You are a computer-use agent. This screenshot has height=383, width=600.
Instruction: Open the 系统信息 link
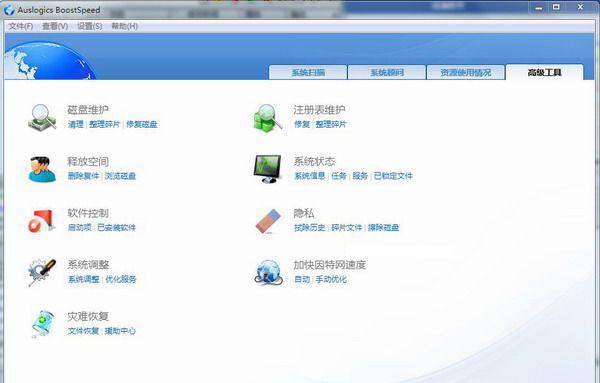coord(309,176)
